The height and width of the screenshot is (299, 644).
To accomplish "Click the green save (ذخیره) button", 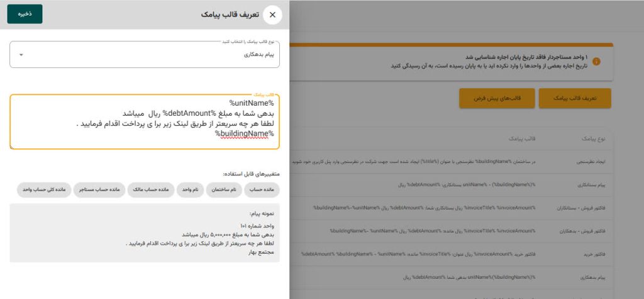I will (25, 14).
